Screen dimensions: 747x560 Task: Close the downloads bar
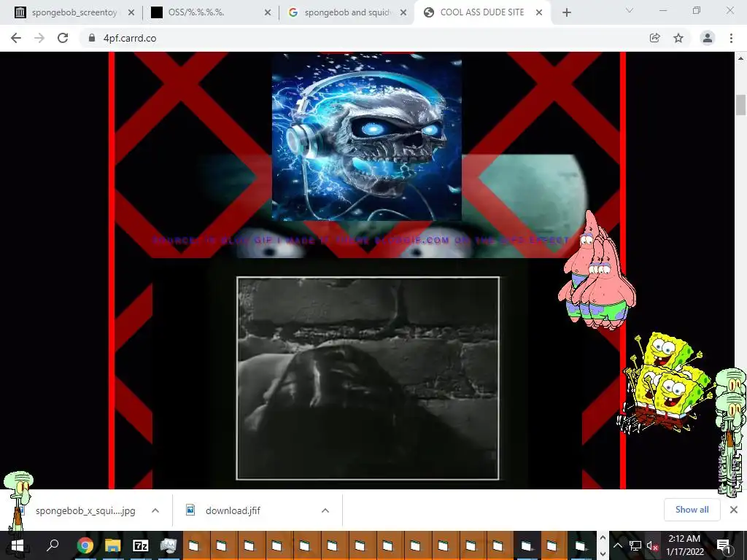tap(734, 510)
